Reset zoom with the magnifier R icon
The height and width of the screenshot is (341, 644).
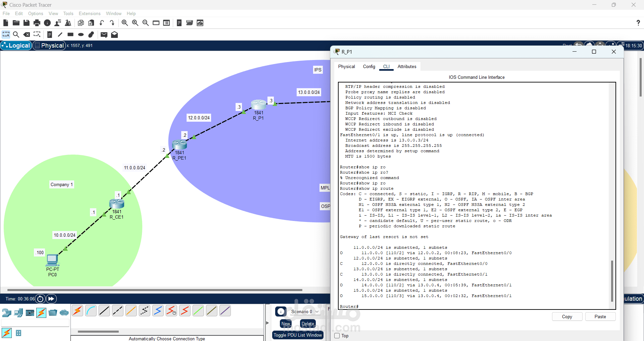click(135, 23)
